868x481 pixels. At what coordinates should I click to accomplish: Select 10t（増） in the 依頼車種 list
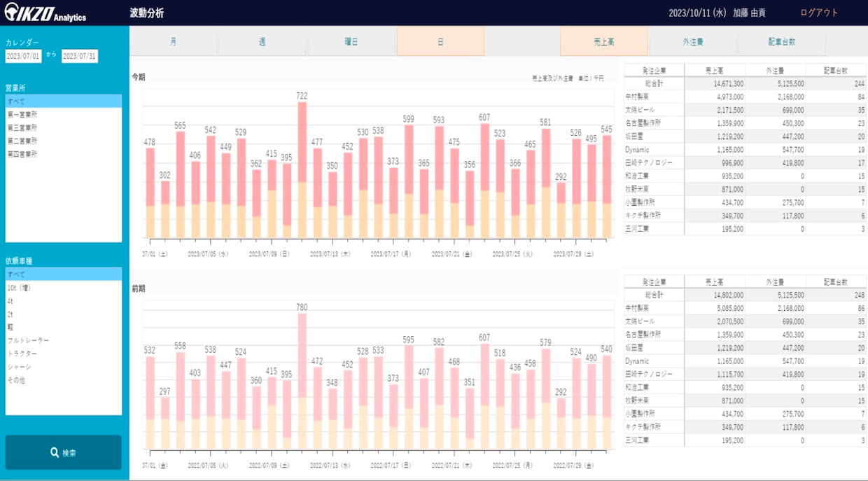[x=19, y=288]
